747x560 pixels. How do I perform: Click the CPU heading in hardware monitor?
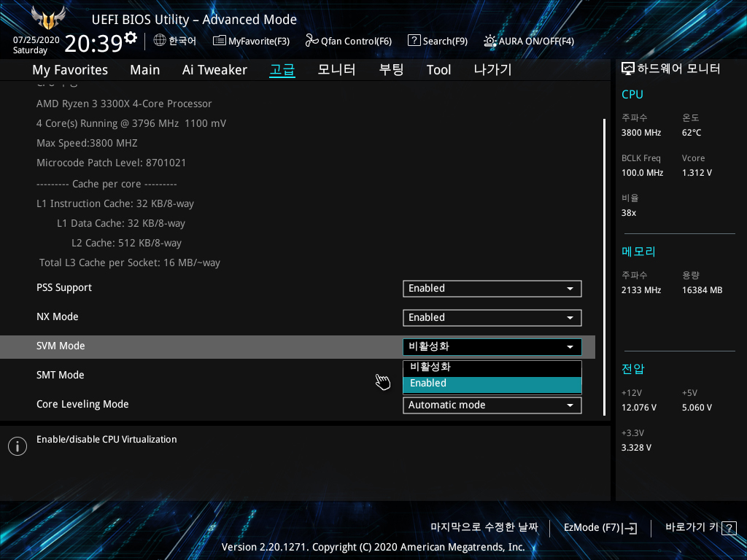click(x=632, y=95)
